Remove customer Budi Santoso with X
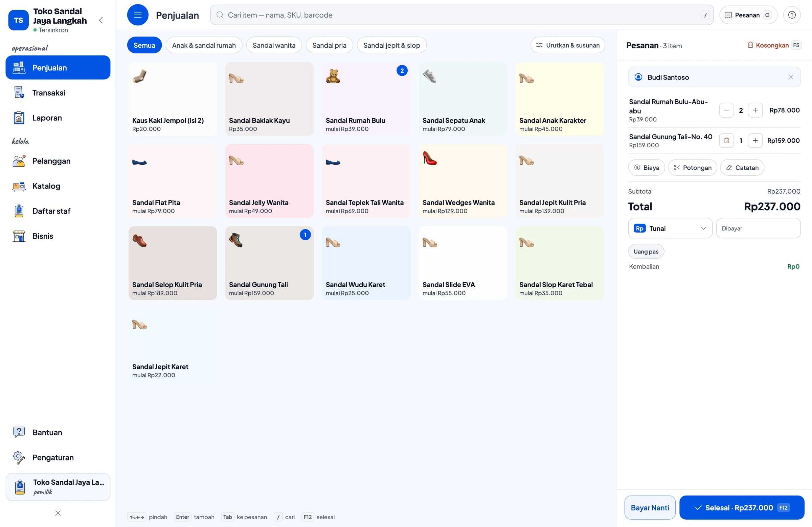 point(790,77)
